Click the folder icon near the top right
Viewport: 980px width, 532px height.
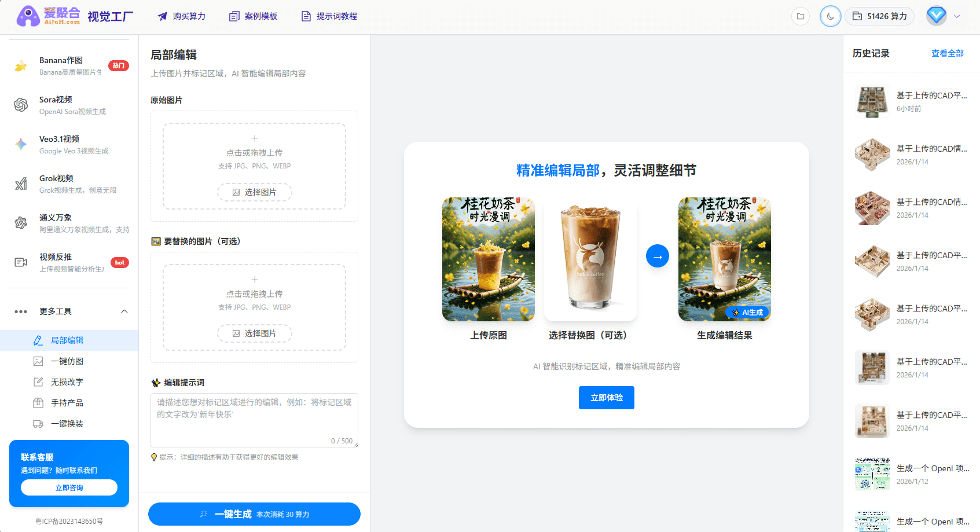click(x=801, y=16)
